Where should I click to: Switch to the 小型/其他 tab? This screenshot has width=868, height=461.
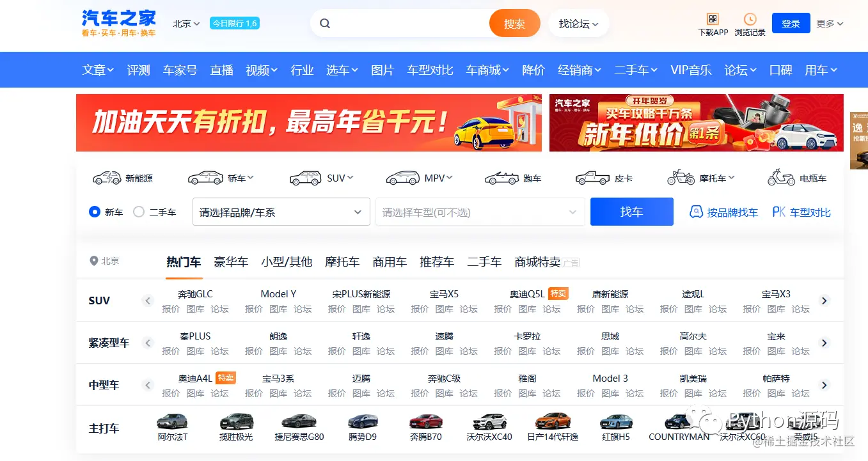[287, 262]
